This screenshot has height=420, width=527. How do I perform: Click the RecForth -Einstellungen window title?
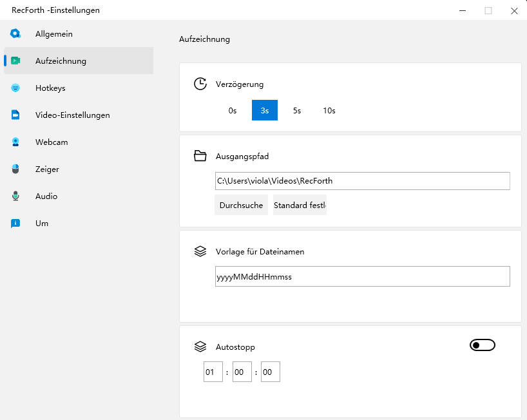tap(56, 10)
